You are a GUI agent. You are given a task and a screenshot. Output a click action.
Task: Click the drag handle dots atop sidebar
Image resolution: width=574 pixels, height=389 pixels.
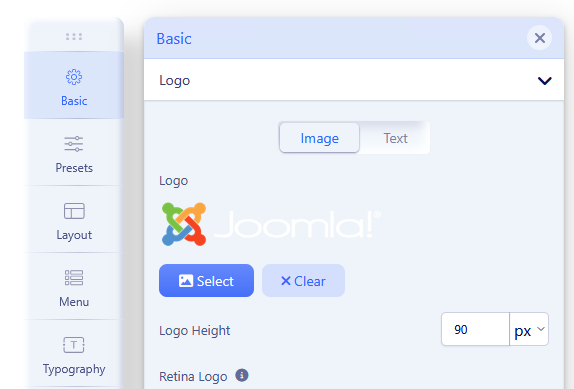[74, 36]
